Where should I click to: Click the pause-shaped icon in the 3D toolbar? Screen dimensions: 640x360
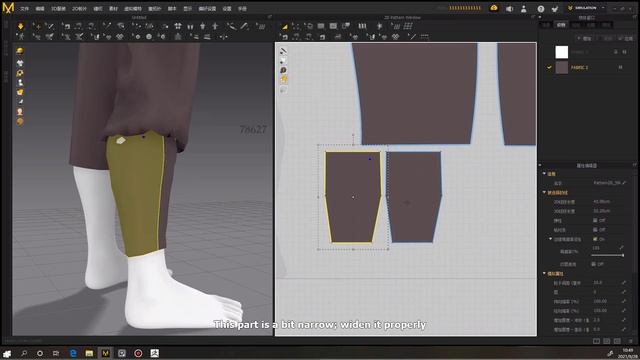(x=190, y=26)
